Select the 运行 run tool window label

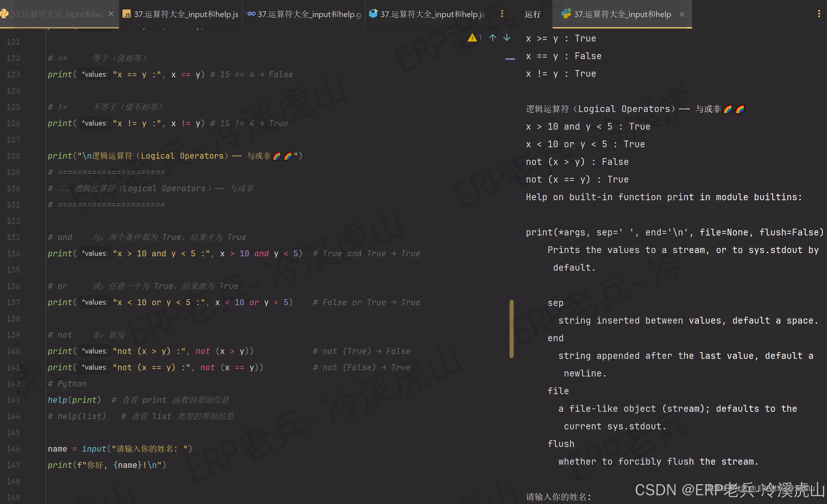[532, 14]
